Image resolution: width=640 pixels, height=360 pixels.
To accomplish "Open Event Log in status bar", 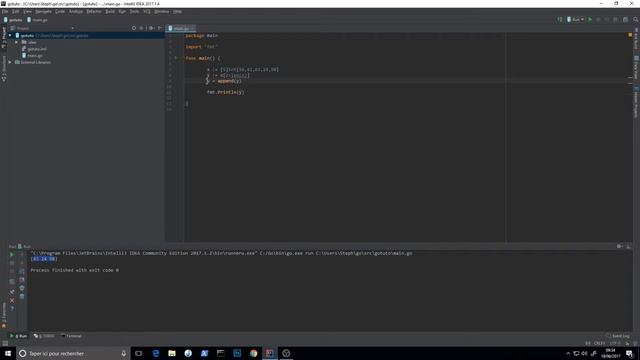I will 618,336.
